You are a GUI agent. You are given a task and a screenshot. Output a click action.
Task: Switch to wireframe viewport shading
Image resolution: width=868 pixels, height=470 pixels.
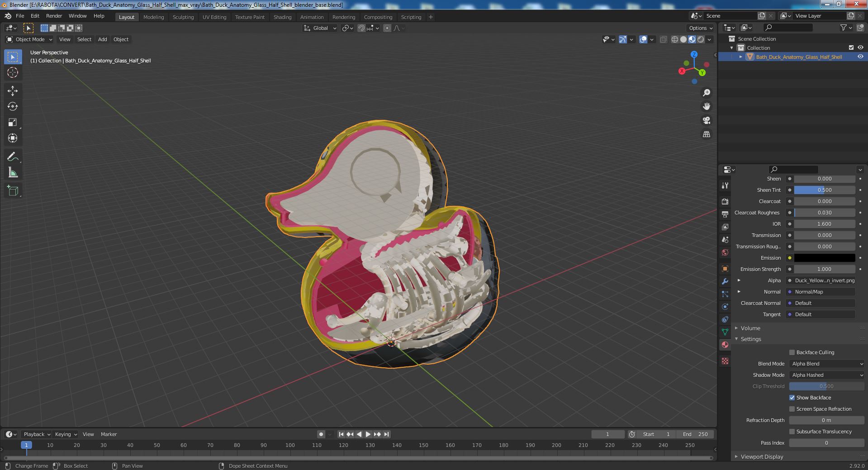[x=675, y=39]
